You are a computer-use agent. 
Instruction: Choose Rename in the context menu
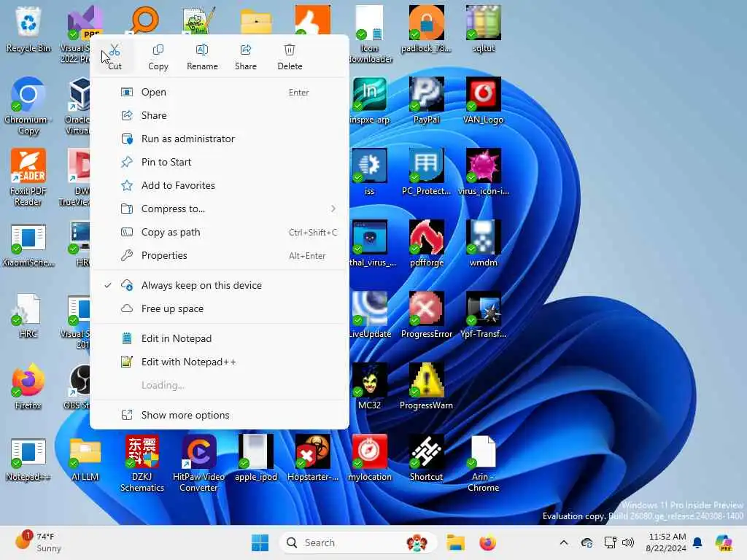[202, 57]
